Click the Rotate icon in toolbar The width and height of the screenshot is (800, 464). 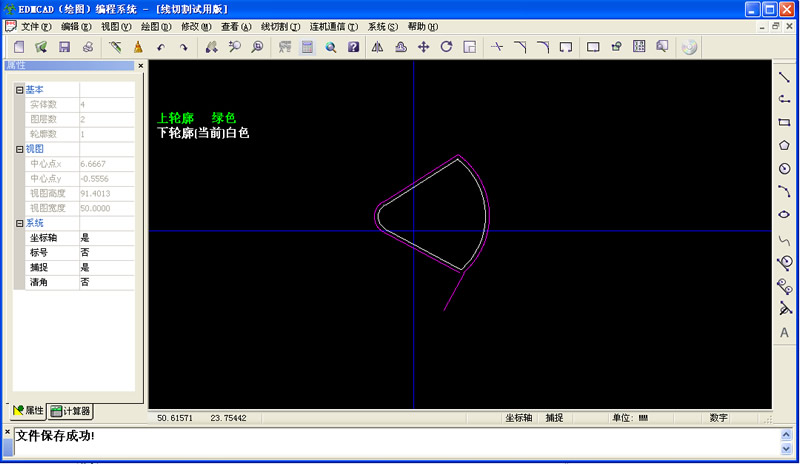(446, 47)
